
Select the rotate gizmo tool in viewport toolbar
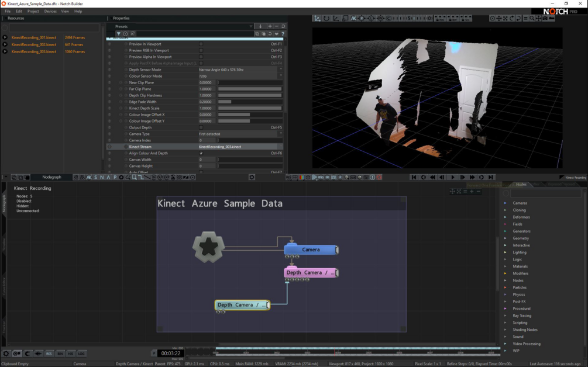[326, 18]
